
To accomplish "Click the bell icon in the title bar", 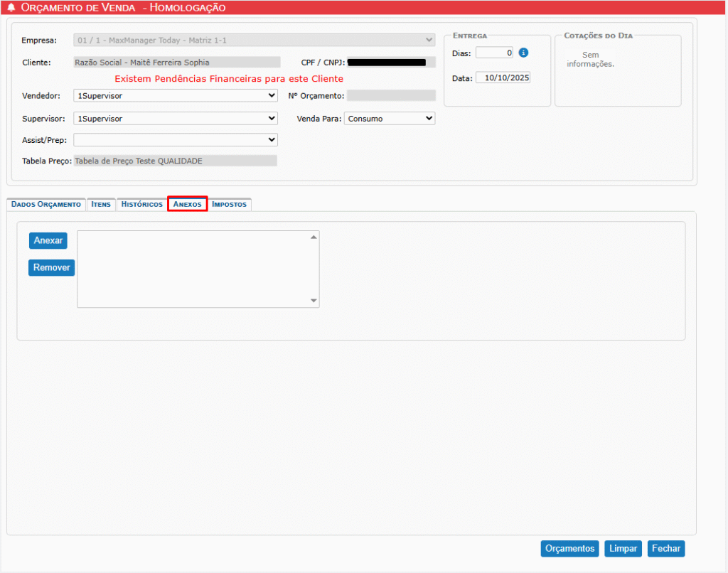I will (x=11, y=8).
